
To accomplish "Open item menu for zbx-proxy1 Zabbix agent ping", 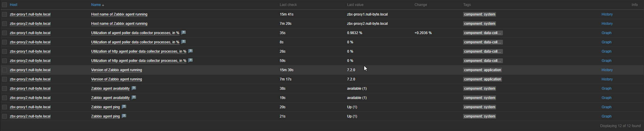I will (x=105, y=107).
